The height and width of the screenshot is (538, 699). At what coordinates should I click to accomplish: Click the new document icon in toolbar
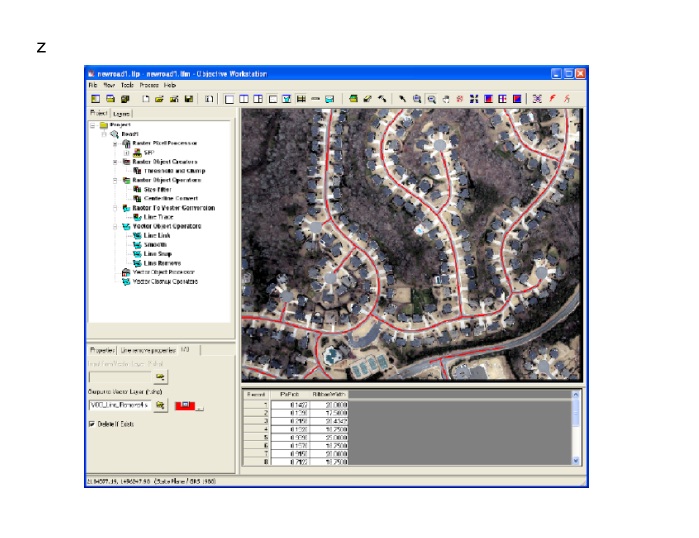[x=146, y=99]
